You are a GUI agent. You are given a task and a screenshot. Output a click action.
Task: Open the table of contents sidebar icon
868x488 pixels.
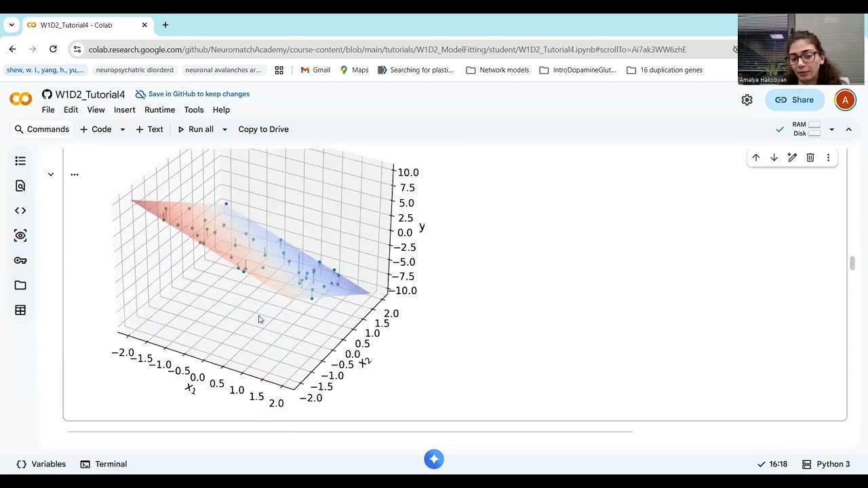[20, 161]
